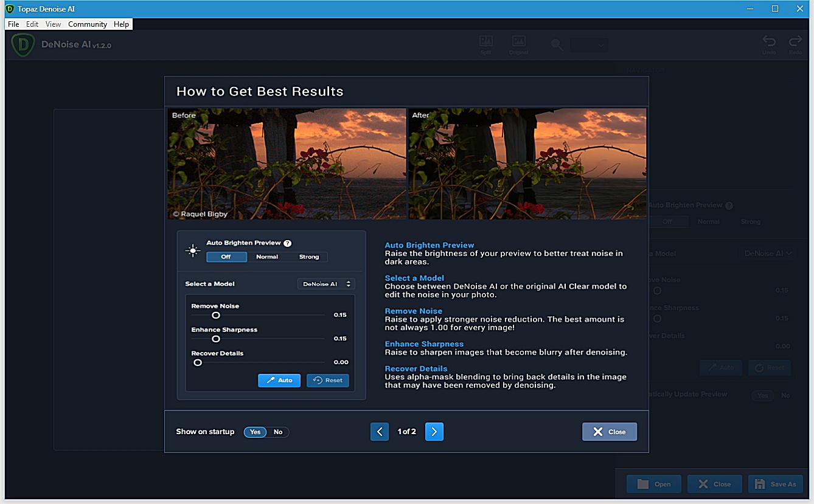The height and width of the screenshot is (504, 814).
Task: Switch to Split view in the toolbar
Action: [x=485, y=45]
